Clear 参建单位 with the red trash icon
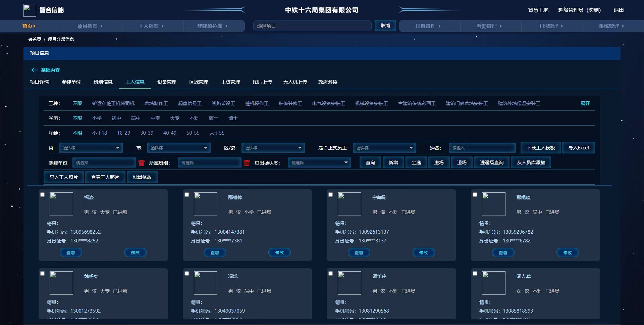The image size is (644, 325). [142, 163]
